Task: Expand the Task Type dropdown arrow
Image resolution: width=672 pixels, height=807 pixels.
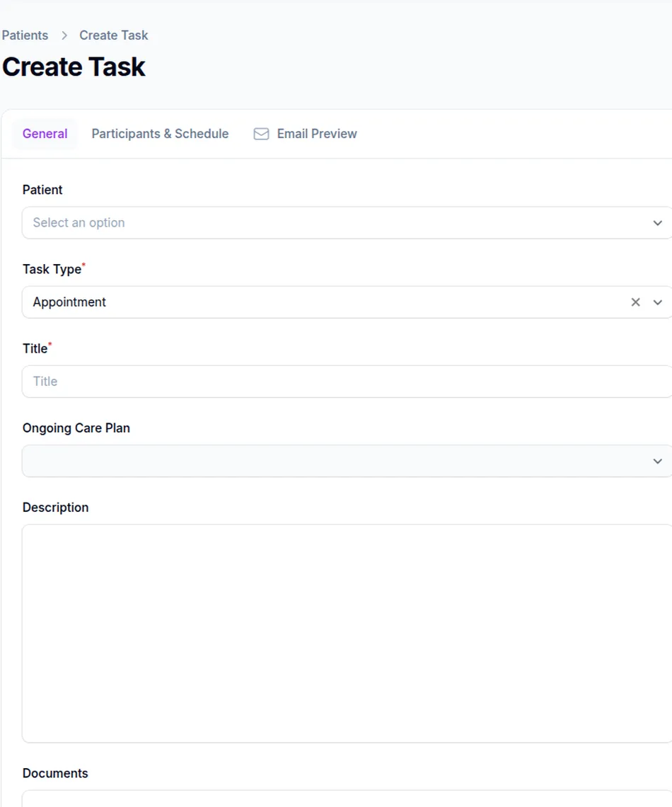Action: [658, 302]
